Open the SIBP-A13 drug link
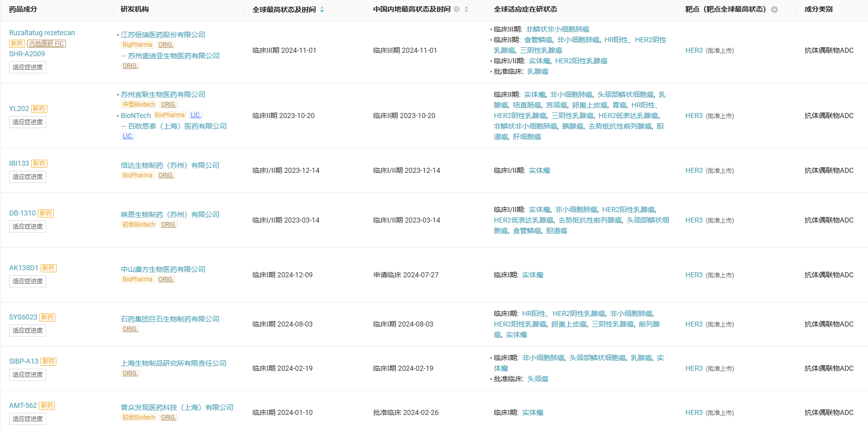The image size is (868, 430). point(24,361)
